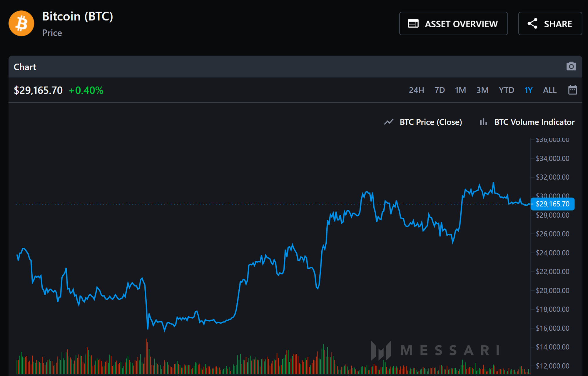Switch to the 7D time range
588x376 pixels.
pyautogui.click(x=440, y=90)
